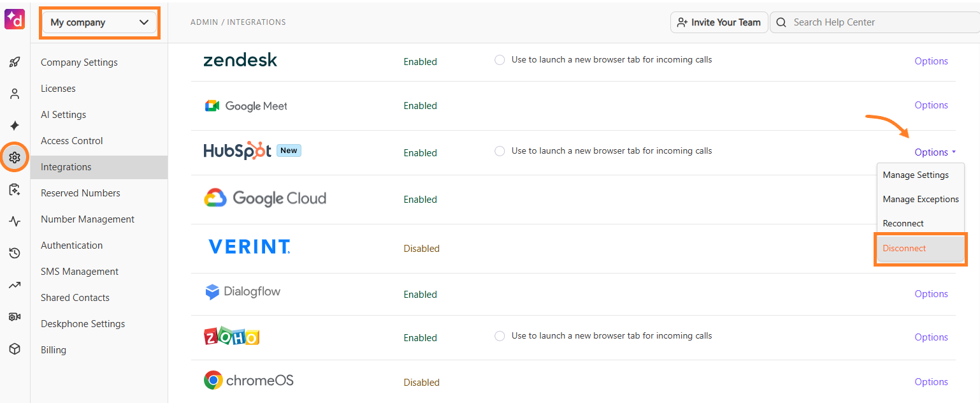
Task: Select Zendesk new browser tab radio button
Action: point(500,60)
